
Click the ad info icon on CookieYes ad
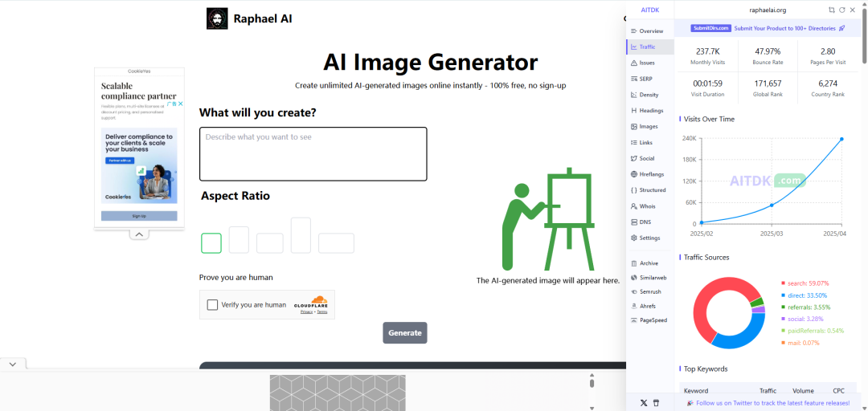tap(173, 104)
